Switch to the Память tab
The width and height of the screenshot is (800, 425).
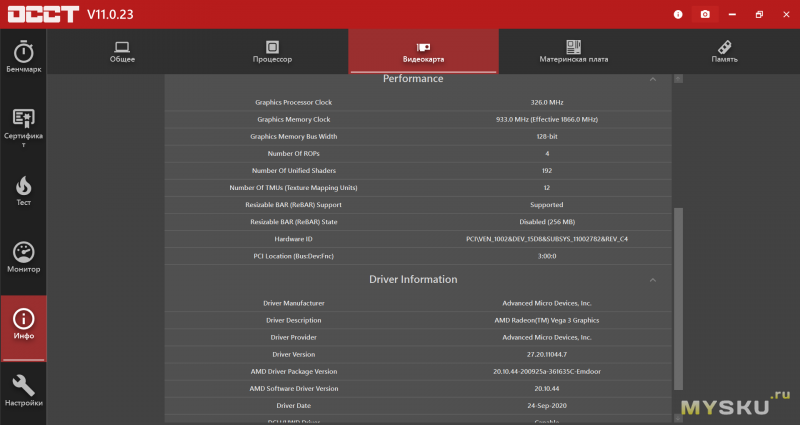(x=724, y=52)
